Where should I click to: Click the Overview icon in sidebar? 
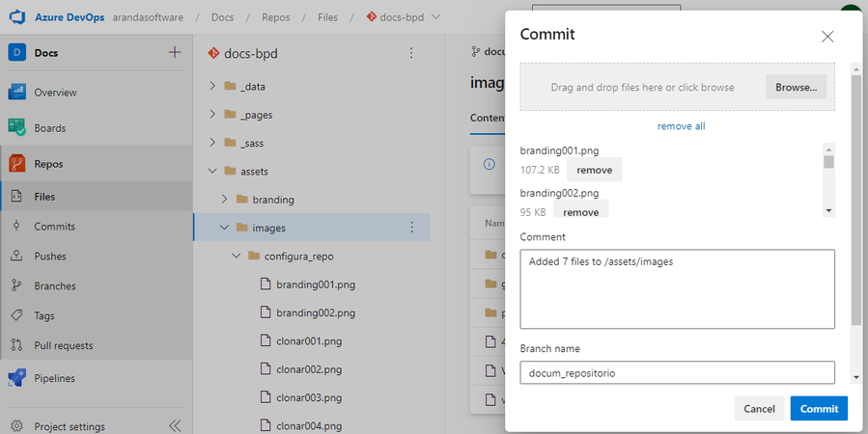point(16,93)
